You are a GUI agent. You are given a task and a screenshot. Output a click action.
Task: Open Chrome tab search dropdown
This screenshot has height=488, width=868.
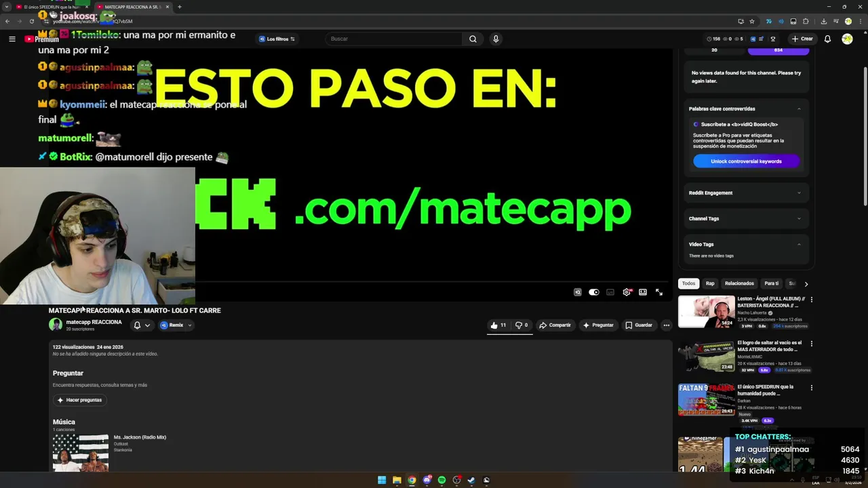[7, 7]
